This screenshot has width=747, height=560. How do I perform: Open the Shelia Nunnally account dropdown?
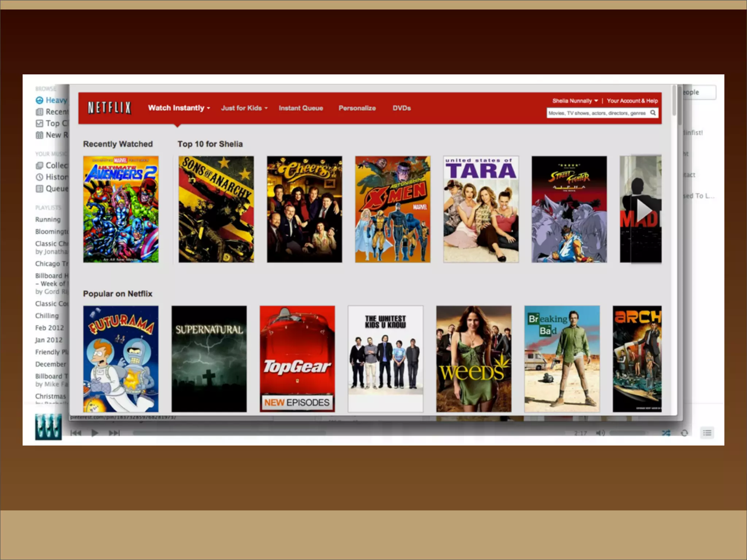pyautogui.click(x=575, y=101)
